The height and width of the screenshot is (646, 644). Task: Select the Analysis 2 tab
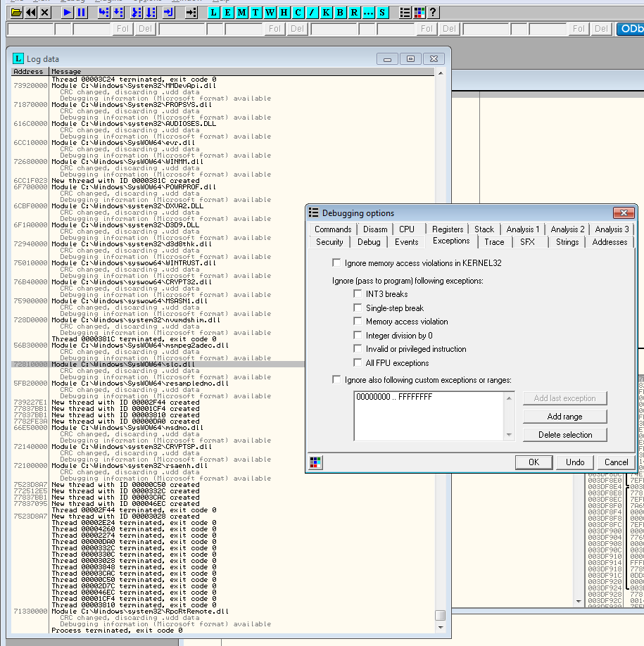567,229
